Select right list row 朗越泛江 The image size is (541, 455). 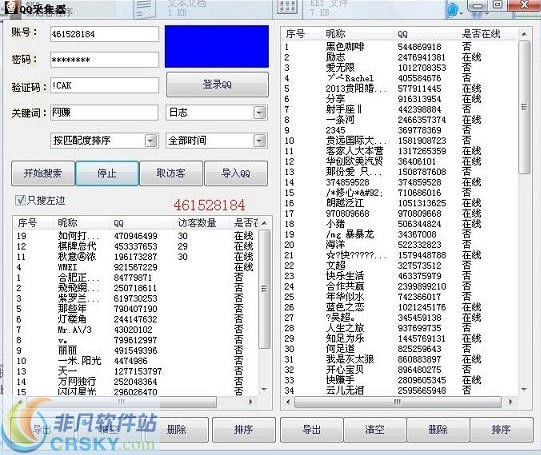[400, 203]
